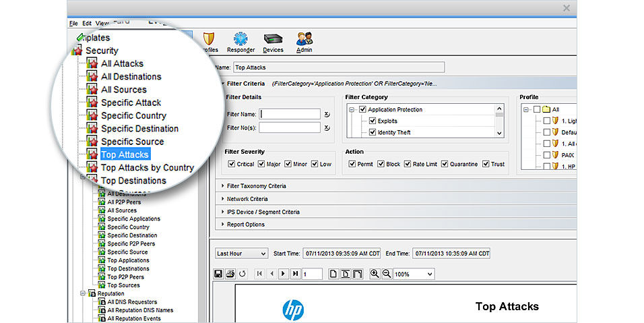The height and width of the screenshot is (323, 644).
Task: Expand Filter Taxonomy Criteria section
Action: click(x=223, y=186)
